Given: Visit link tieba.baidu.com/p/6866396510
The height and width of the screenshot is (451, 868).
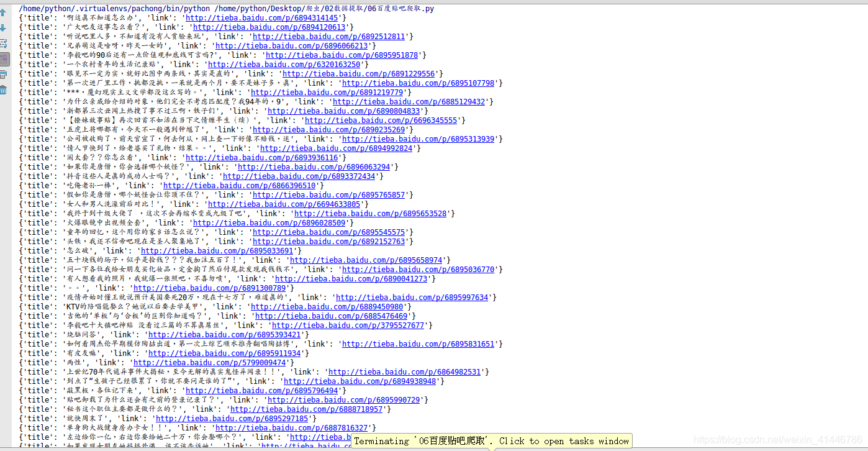Looking at the screenshot, I should 240,186.
